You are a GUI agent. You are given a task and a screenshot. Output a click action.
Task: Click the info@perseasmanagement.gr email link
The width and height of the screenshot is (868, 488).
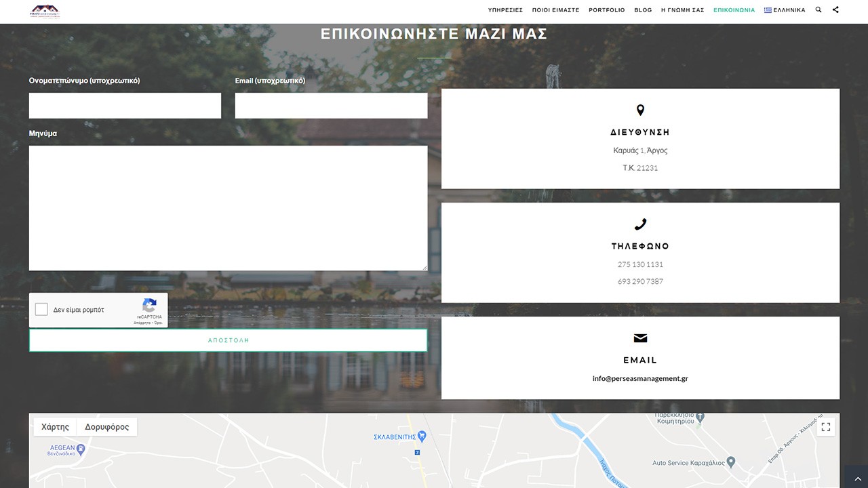click(x=640, y=379)
